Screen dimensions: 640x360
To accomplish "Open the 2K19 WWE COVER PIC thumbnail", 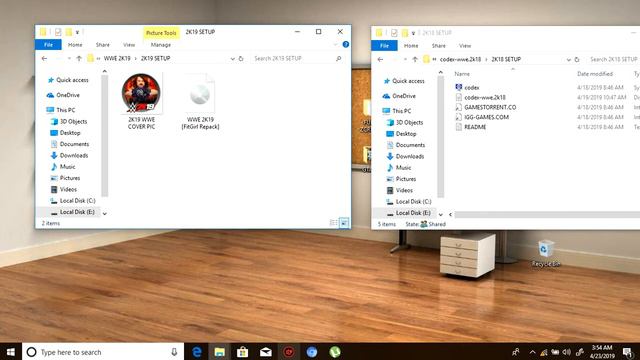I will pos(141,93).
